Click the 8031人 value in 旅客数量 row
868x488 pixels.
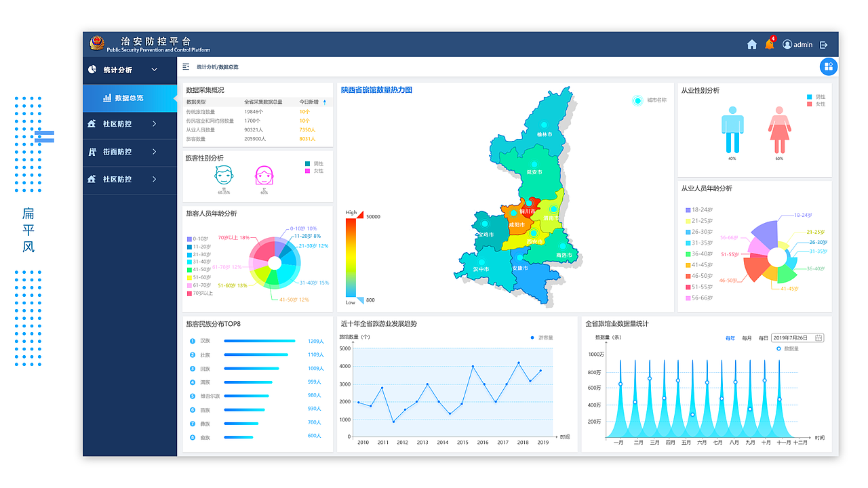click(307, 138)
